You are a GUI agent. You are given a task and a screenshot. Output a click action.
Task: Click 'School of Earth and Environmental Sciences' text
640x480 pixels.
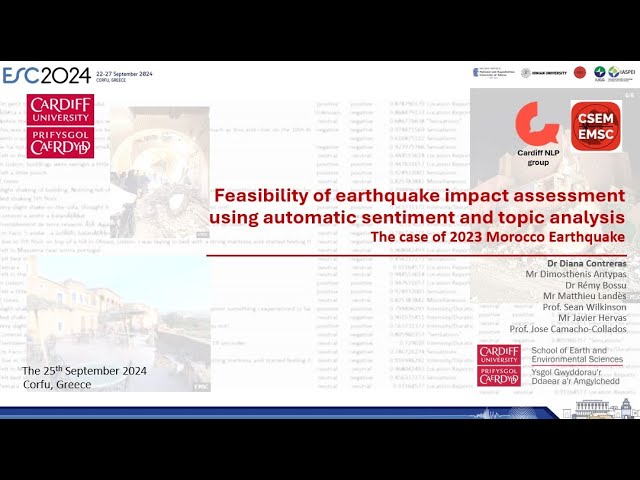pyautogui.click(x=577, y=355)
